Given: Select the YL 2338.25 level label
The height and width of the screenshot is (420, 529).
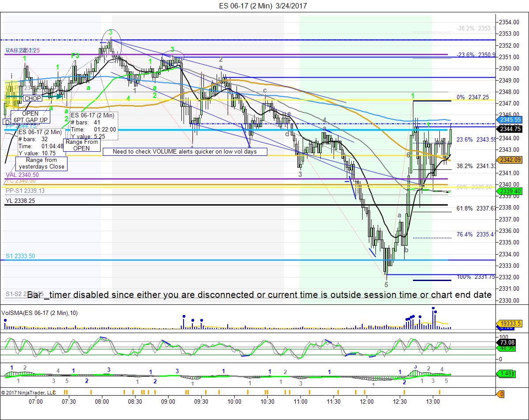Looking at the screenshot, I should click(20, 201).
